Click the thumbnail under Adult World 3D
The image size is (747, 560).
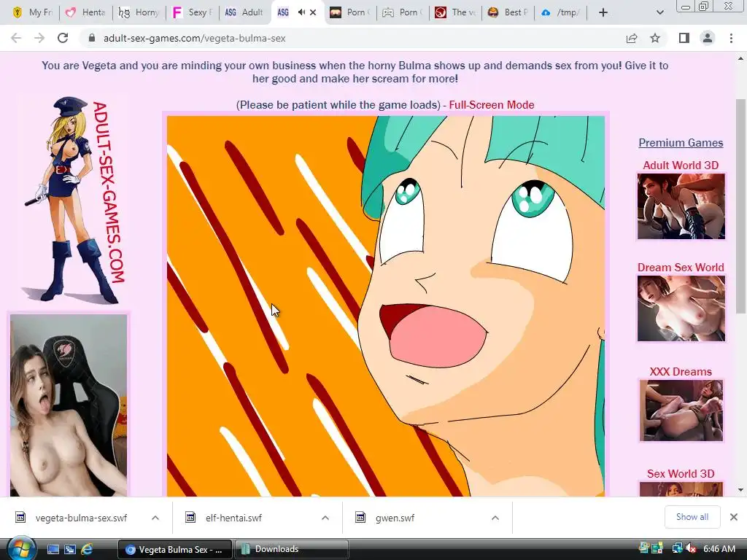pyautogui.click(x=681, y=206)
